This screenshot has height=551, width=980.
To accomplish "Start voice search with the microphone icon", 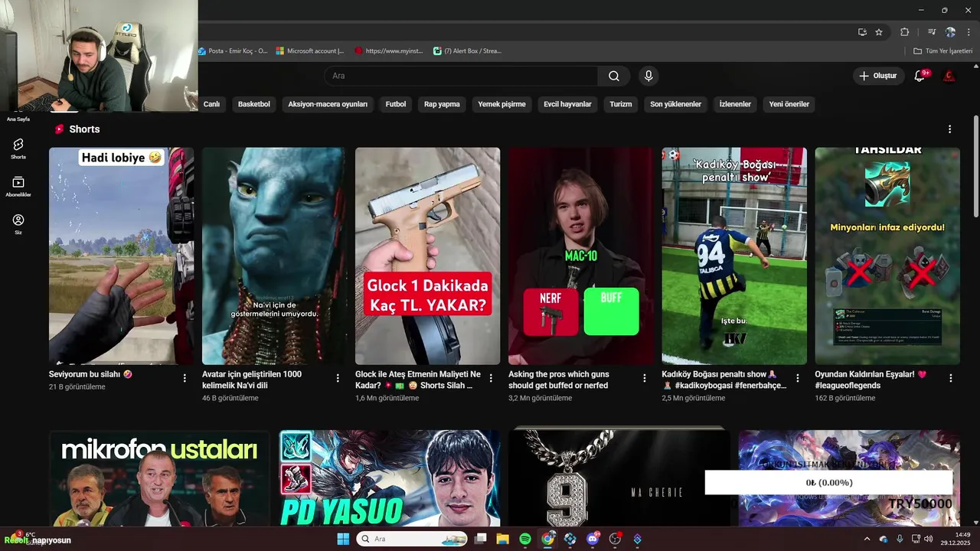I will pyautogui.click(x=648, y=76).
